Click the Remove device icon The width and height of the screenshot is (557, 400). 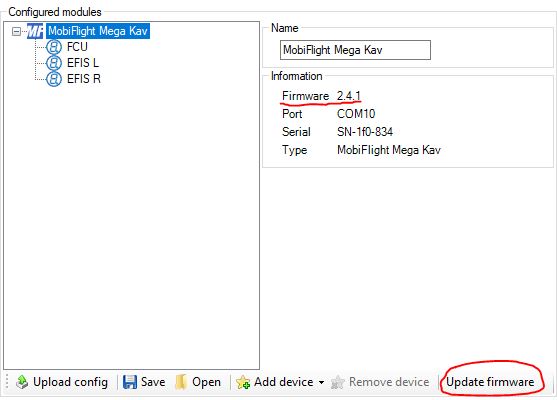[337, 382]
